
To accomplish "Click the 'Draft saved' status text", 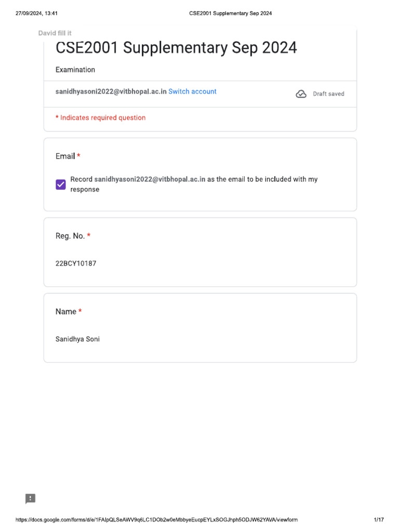I will click(328, 94).
